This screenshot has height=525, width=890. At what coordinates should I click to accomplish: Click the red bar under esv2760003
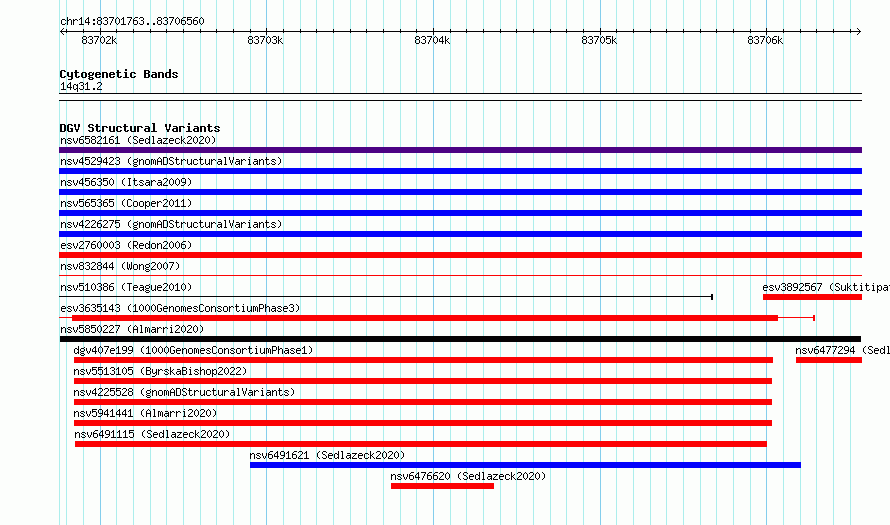pos(460,255)
